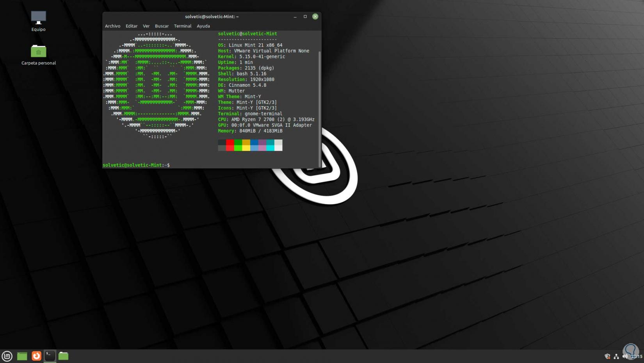Open the Update Manager shield tray icon
The height and width of the screenshot is (363, 644).
(x=607, y=356)
